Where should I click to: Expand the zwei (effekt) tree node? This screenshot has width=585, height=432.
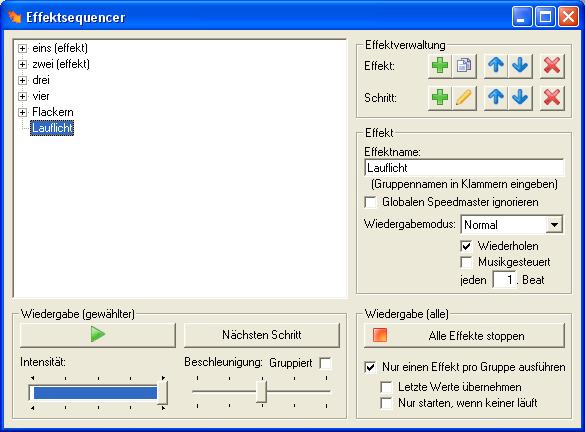pos(22,64)
